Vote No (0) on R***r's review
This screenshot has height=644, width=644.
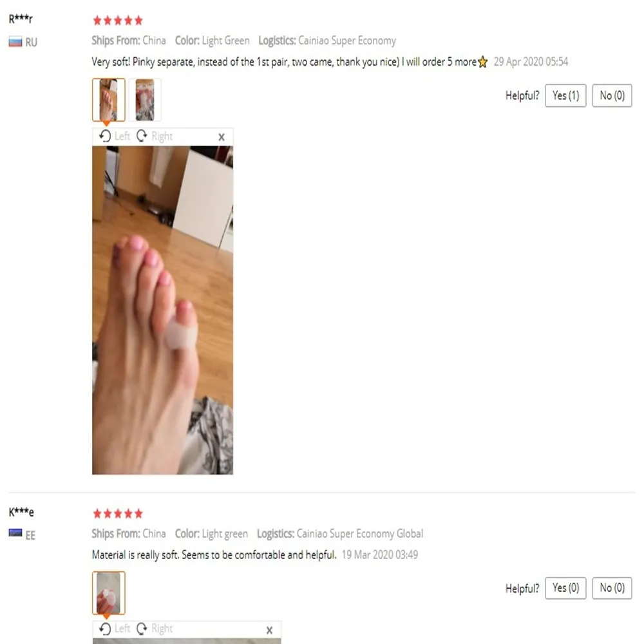(612, 96)
